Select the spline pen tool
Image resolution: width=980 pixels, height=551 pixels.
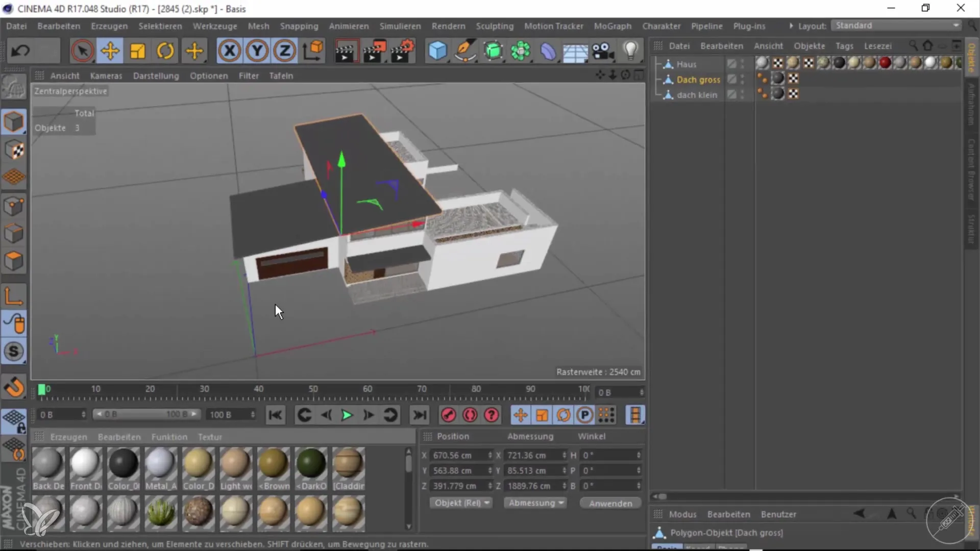[x=465, y=51]
